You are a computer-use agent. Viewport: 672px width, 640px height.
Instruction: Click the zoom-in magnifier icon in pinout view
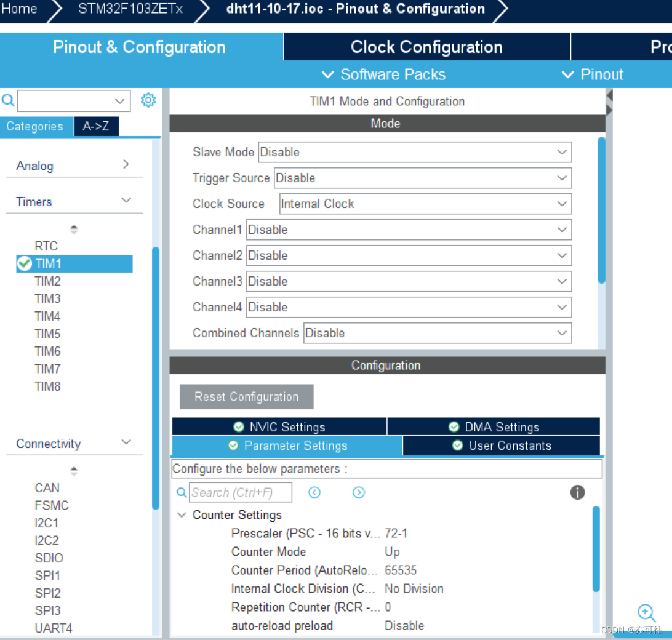646,613
